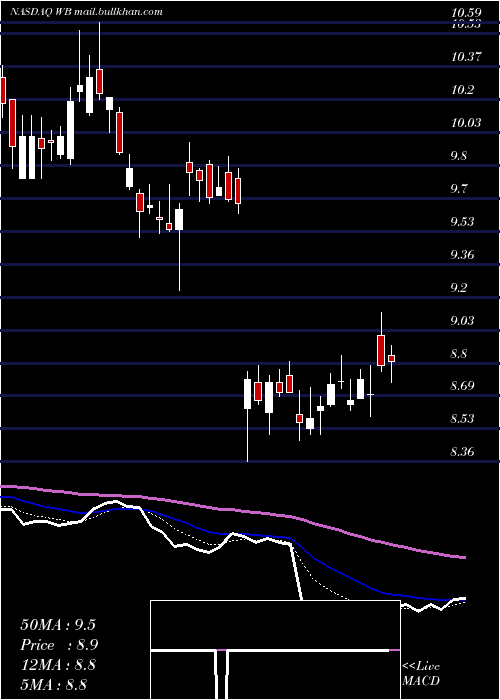The width and height of the screenshot is (500, 700).
Task: Select the 9.36 price level label
Action: click(x=462, y=254)
